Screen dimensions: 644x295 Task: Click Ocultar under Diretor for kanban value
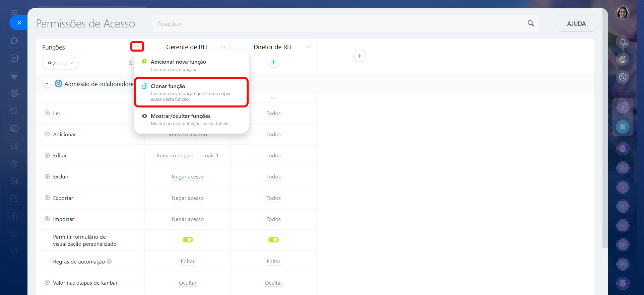273,283
